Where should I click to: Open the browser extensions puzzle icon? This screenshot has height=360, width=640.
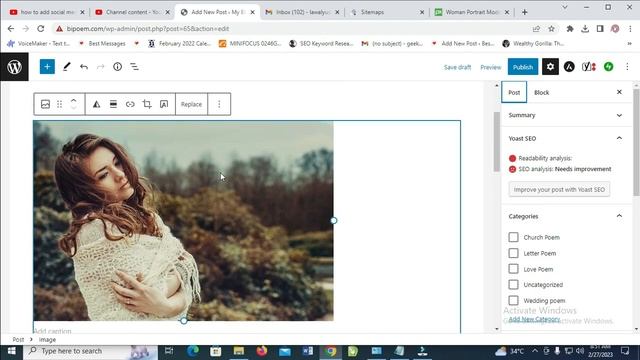(570, 29)
